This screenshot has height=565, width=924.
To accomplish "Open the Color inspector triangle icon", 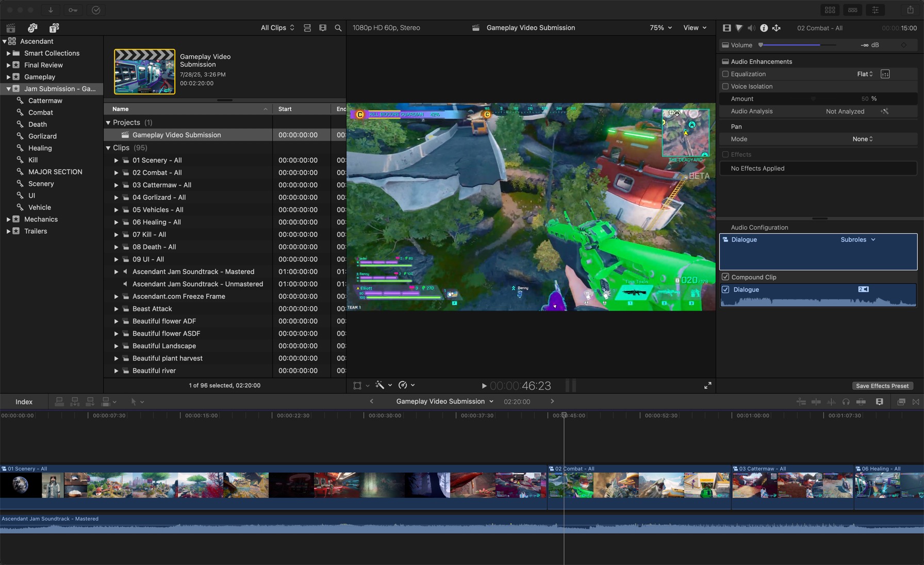I will click(x=739, y=28).
